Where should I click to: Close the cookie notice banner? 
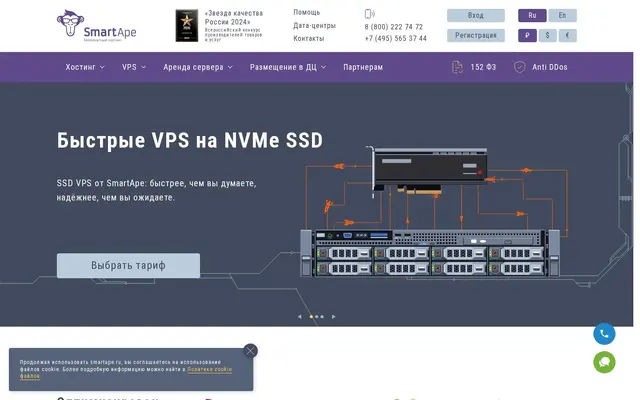coord(250,351)
